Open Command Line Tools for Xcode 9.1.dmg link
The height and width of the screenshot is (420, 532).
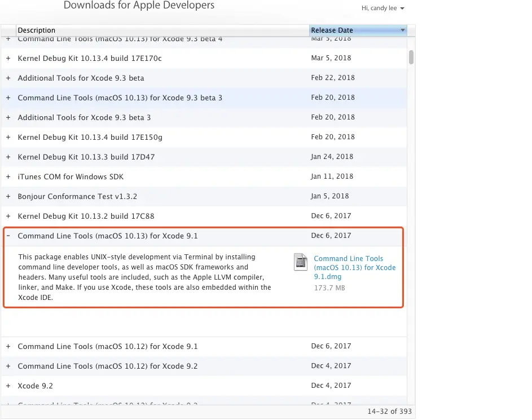[x=354, y=267]
